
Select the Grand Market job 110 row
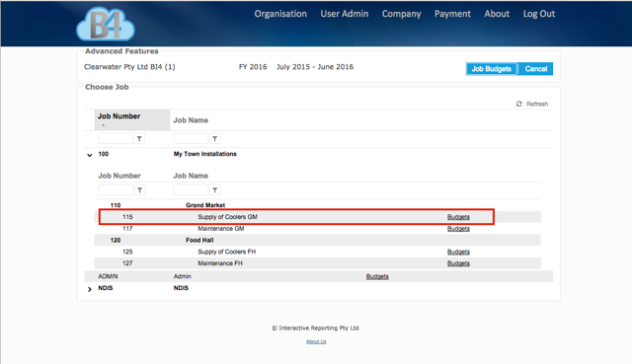pos(318,205)
